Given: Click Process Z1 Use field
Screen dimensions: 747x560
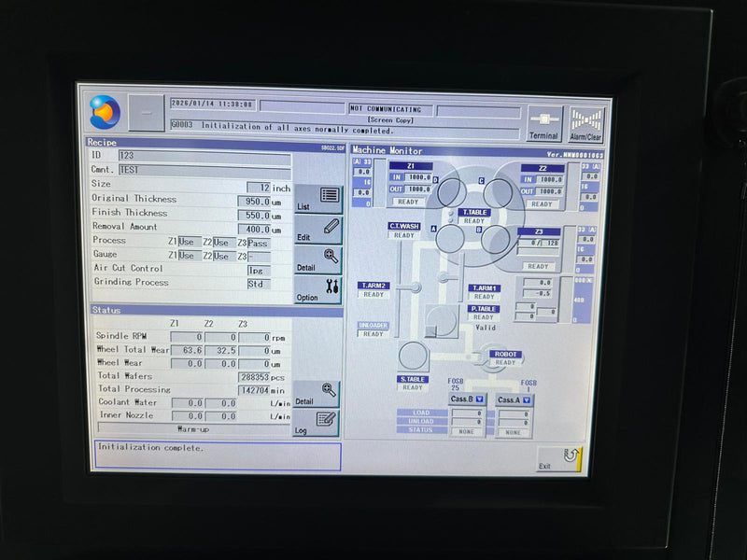Looking at the screenshot, I should [190, 242].
